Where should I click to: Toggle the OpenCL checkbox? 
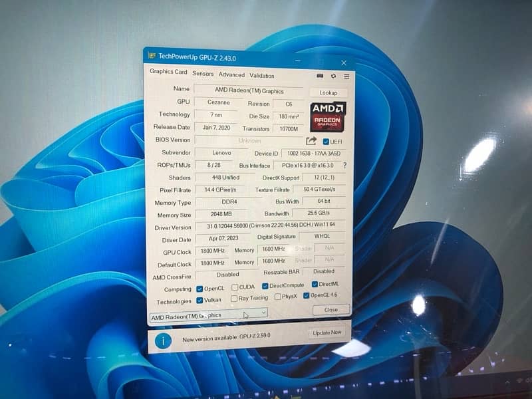(199, 289)
